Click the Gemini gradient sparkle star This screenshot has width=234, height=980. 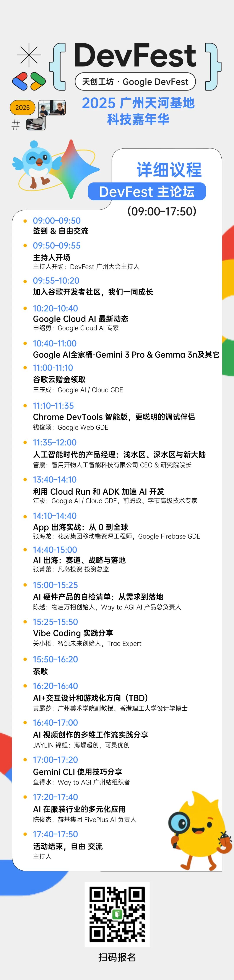(x=71, y=169)
